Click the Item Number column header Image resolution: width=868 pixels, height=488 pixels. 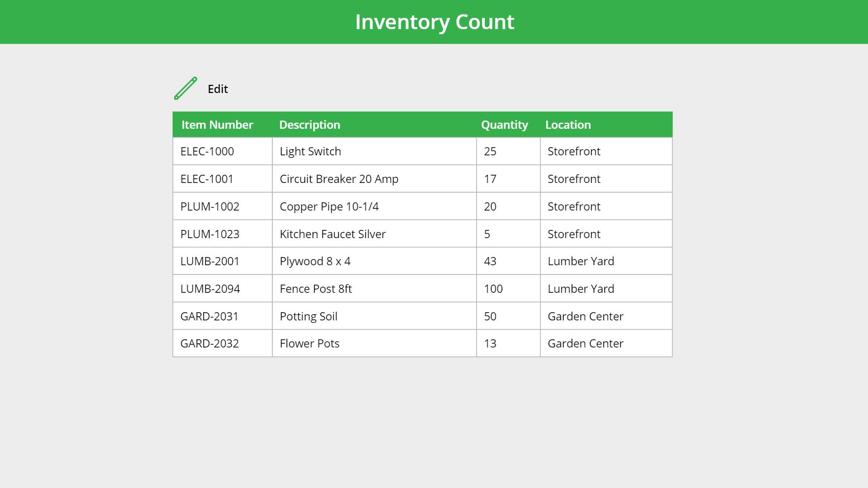(217, 124)
